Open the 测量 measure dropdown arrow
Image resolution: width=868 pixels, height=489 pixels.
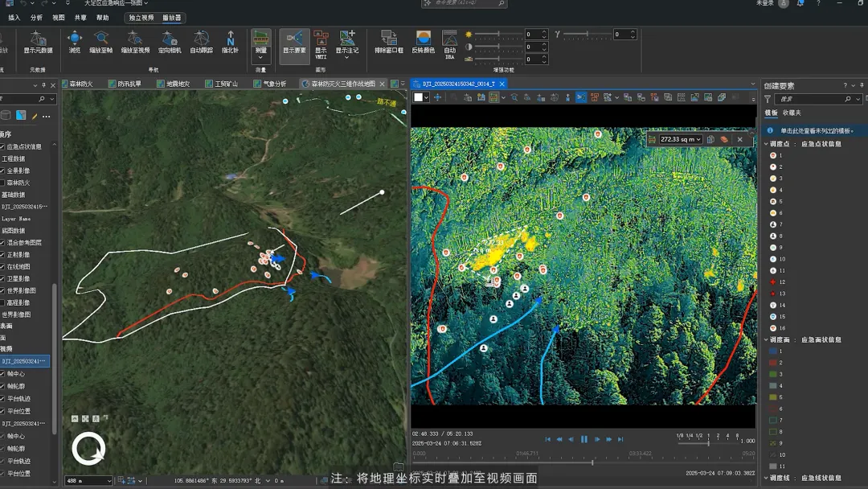(260, 58)
